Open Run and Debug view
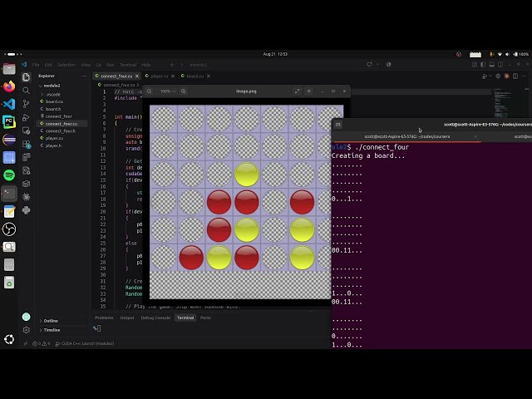Image resolution: width=532 pixels, height=399 pixels. (x=26, y=117)
